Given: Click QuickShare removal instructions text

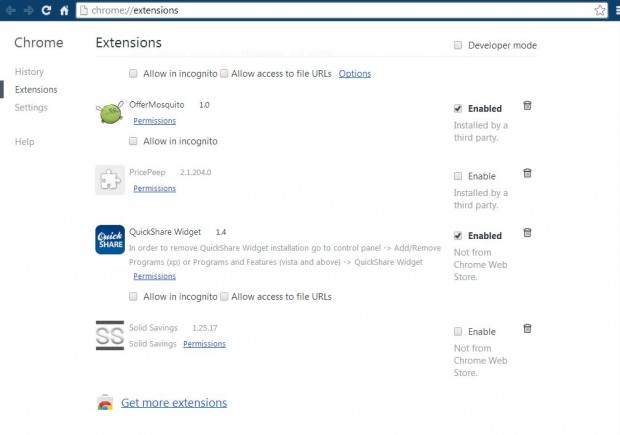Looking at the screenshot, I should click(x=285, y=255).
